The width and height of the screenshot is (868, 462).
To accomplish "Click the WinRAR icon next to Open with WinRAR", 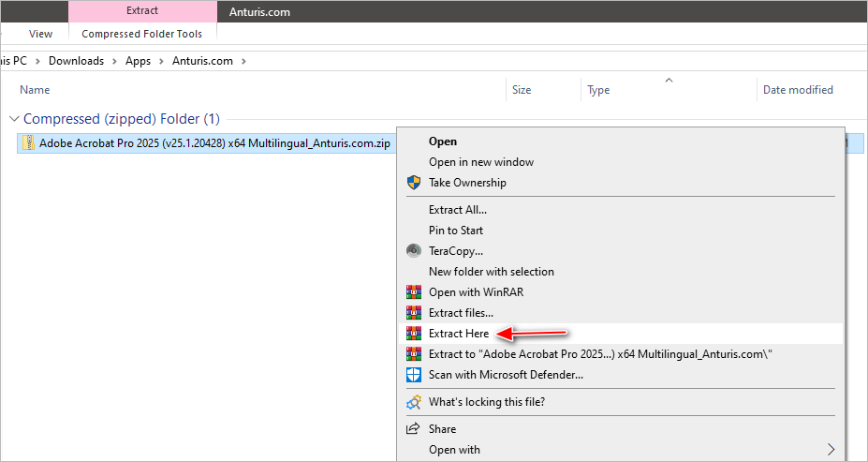I will (413, 292).
